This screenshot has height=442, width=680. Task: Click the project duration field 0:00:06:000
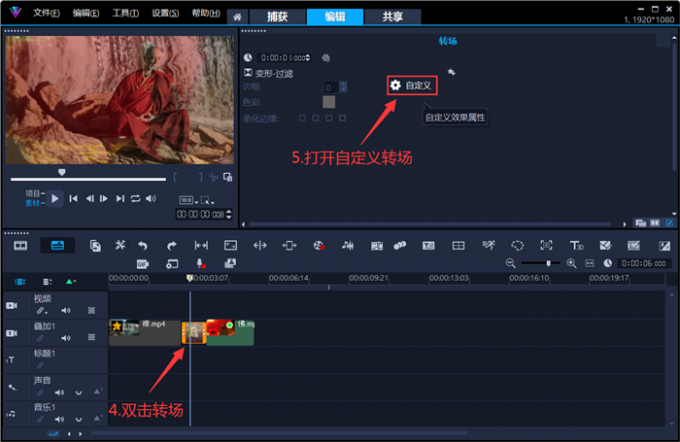pos(643,263)
